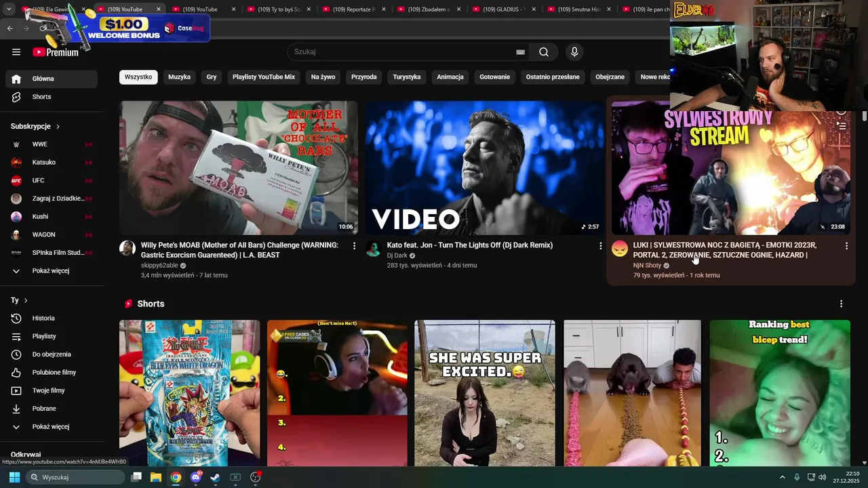This screenshot has width=868, height=488.
Task: Select the Obejrzane filter chip
Action: pos(610,77)
